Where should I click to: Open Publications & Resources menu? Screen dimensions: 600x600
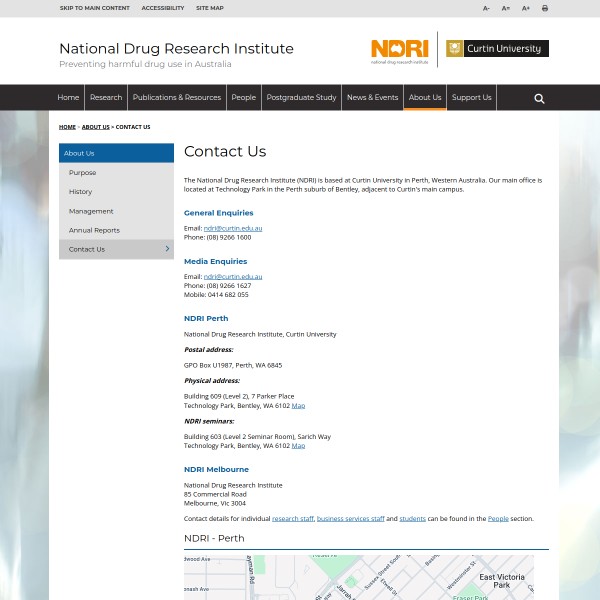click(x=177, y=98)
